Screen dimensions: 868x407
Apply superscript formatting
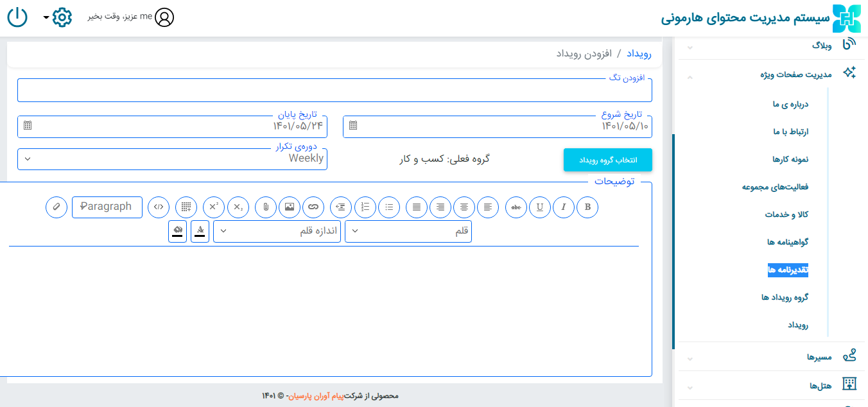coord(214,207)
